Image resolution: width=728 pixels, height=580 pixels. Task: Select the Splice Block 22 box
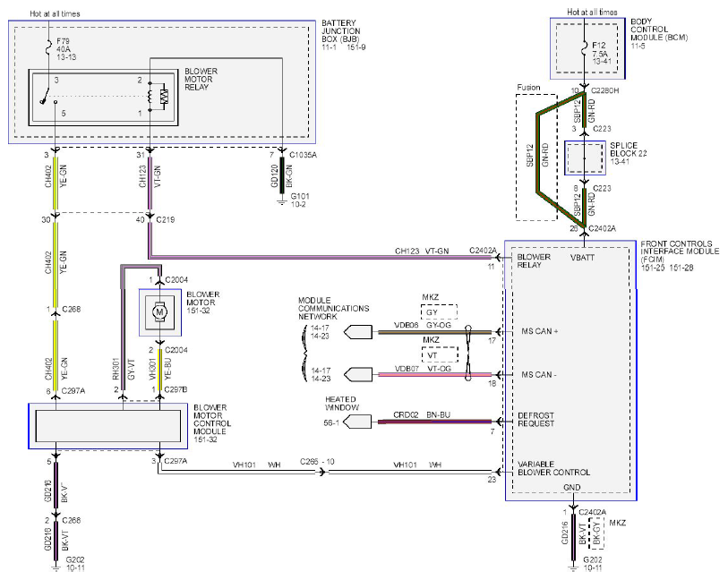click(585, 158)
